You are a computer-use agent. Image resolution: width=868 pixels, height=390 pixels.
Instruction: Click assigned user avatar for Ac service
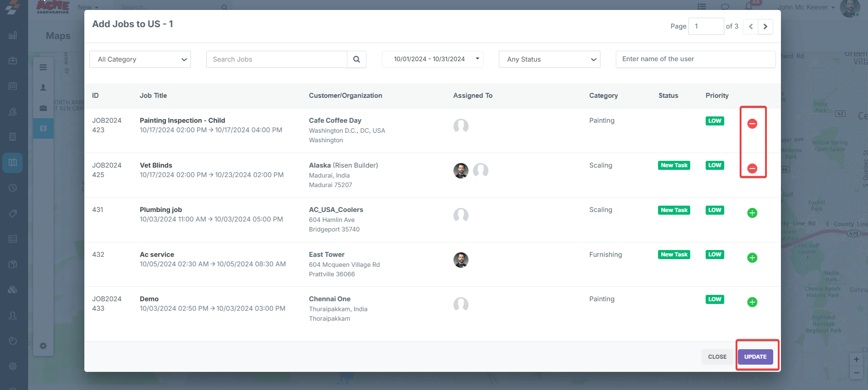[x=461, y=260]
